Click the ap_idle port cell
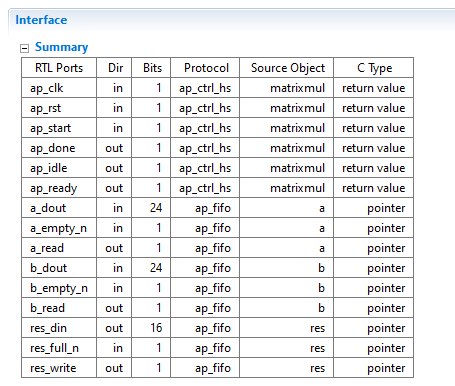The height and width of the screenshot is (386, 455). click(59, 168)
